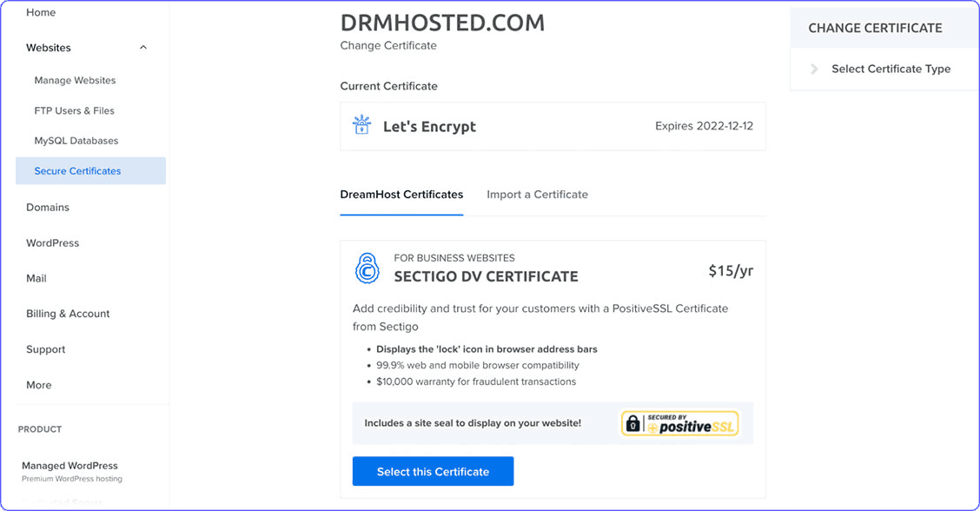Screen dimensions: 980x511
Task: Click the PositiveSSL site seal badge
Action: click(680, 423)
